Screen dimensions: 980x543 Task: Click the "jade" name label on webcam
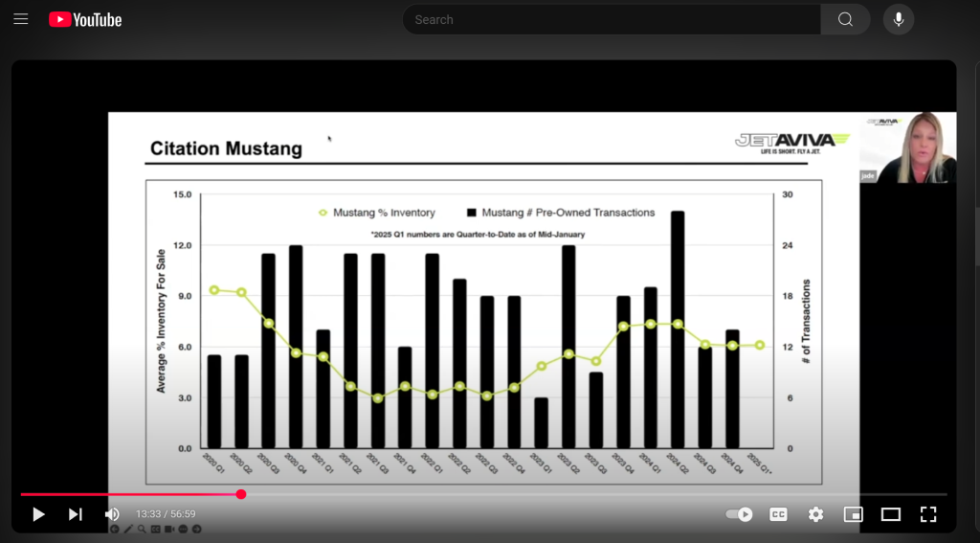(867, 176)
